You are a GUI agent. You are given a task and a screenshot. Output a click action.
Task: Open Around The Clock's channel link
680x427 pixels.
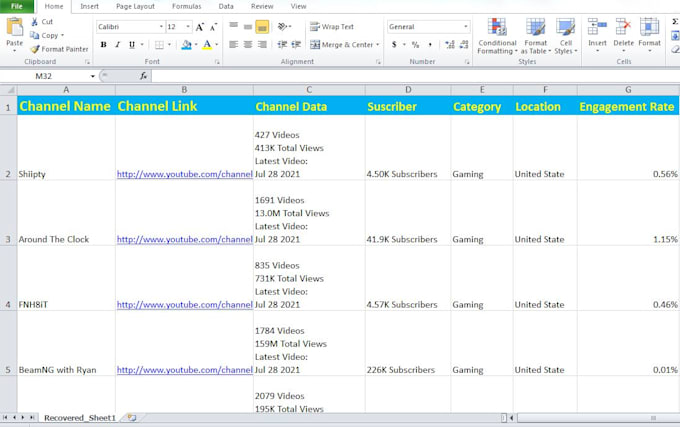[x=185, y=239]
